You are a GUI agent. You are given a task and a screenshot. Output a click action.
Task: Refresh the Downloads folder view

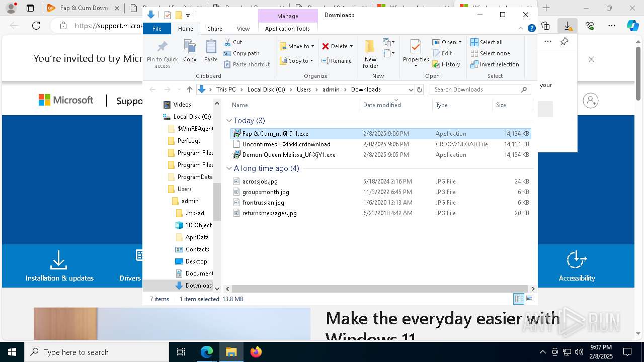(x=420, y=89)
